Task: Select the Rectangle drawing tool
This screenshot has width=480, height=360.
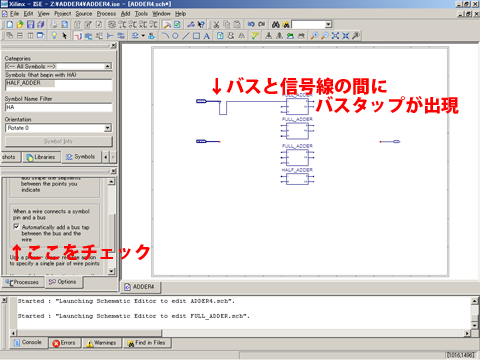Action: point(196,36)
